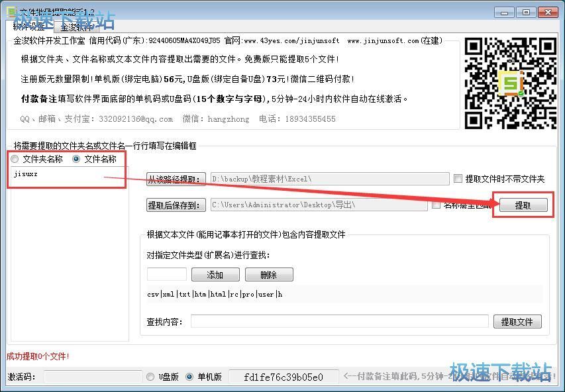Click the application icon in title bar

point(11,12)
